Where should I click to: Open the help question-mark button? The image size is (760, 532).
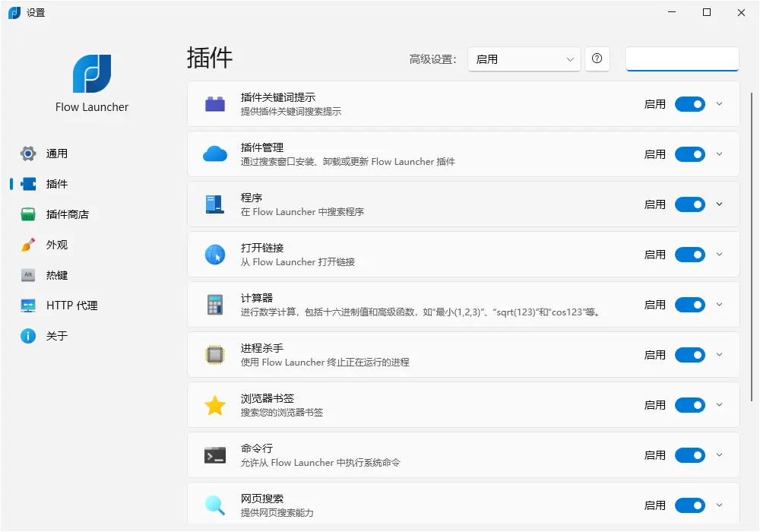pyautogui.click(x=597, y=59)
